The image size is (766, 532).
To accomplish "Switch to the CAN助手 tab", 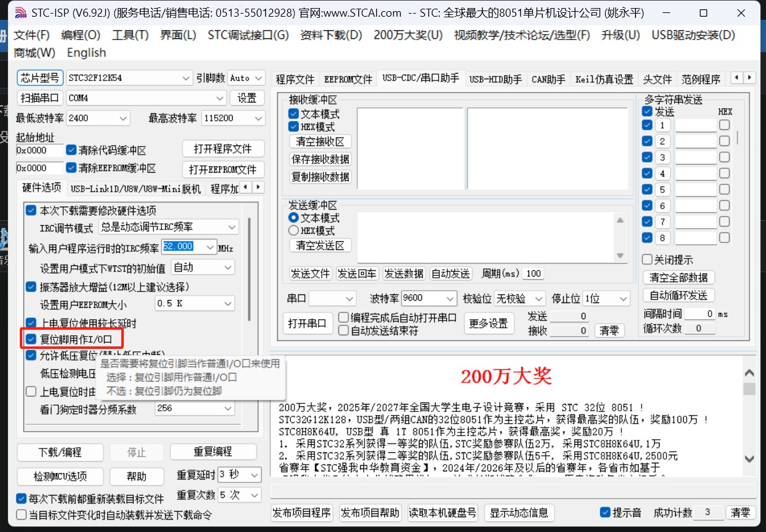I will point(548,79).
